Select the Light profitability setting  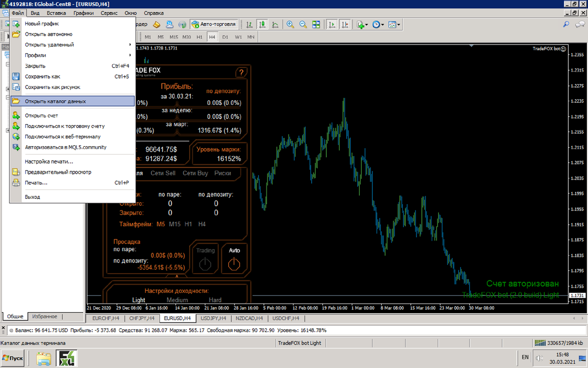(x=139, y=300)
